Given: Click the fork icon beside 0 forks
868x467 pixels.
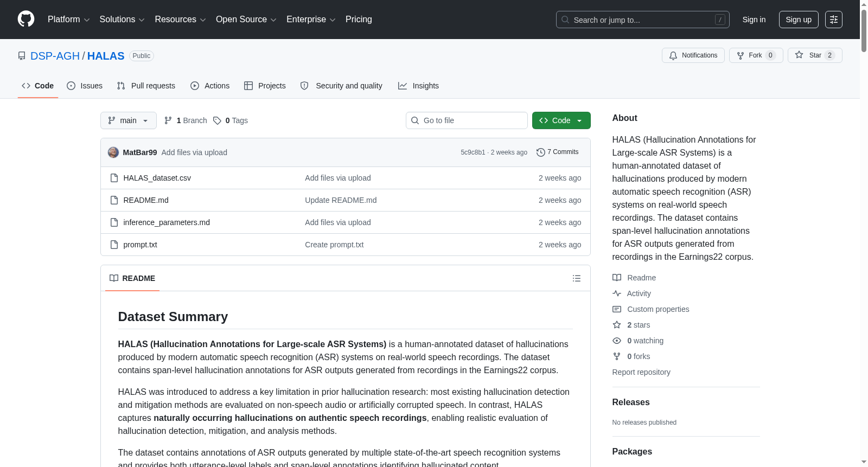Looking at the screenshot, I should click(617, 356).
